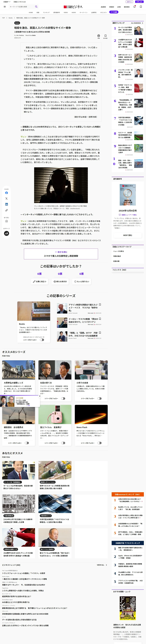146x644 pixels.
Task: Vote 新たな気付き with the eye button
Action: click(60, 282)
